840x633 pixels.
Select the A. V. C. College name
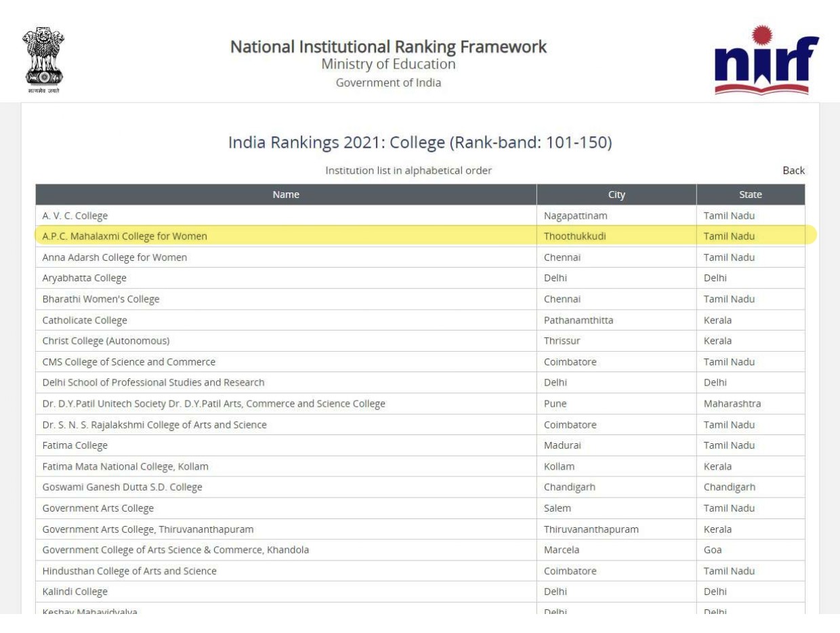pyautogui.click(x=75, y=216)
